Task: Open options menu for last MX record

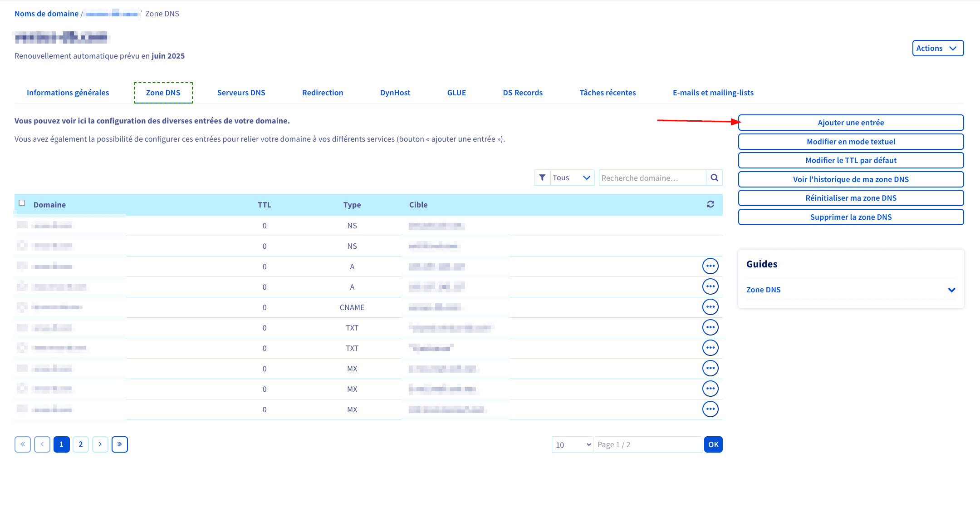Action: [x=710, y=409]
